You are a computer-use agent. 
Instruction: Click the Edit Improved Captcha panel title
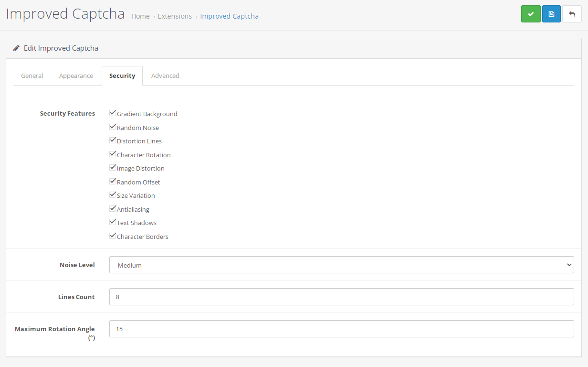click(x=61, y=48)
